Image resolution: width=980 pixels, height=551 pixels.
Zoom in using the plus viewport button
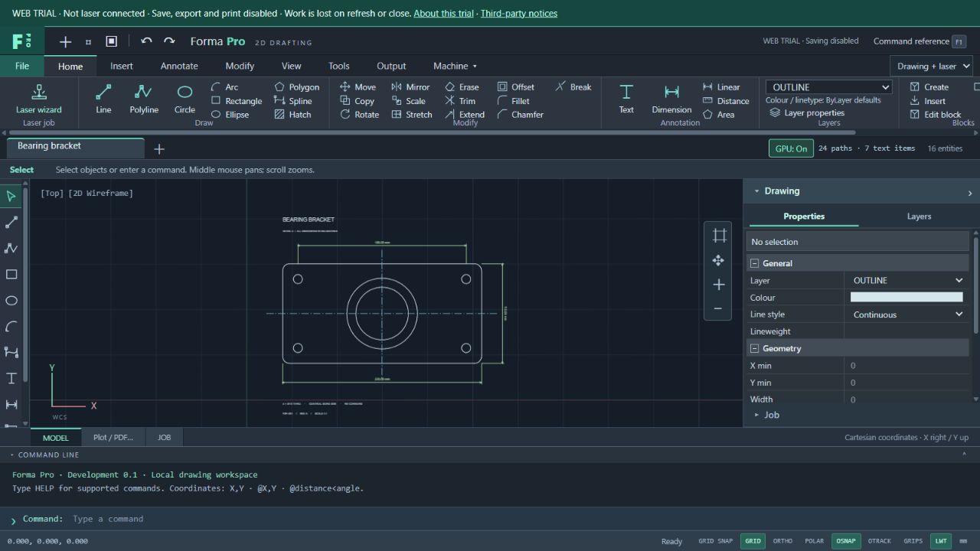pos(718,285)
